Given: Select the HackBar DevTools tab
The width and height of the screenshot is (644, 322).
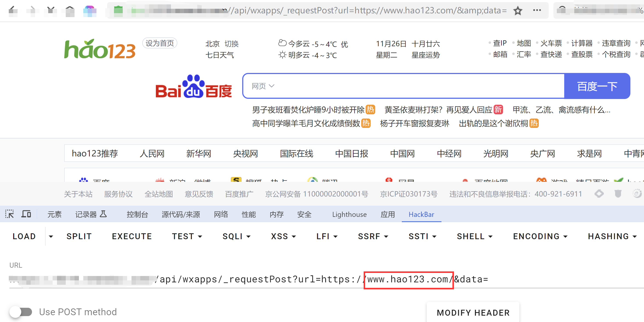Looking at the screenshot, I should 421,214.
